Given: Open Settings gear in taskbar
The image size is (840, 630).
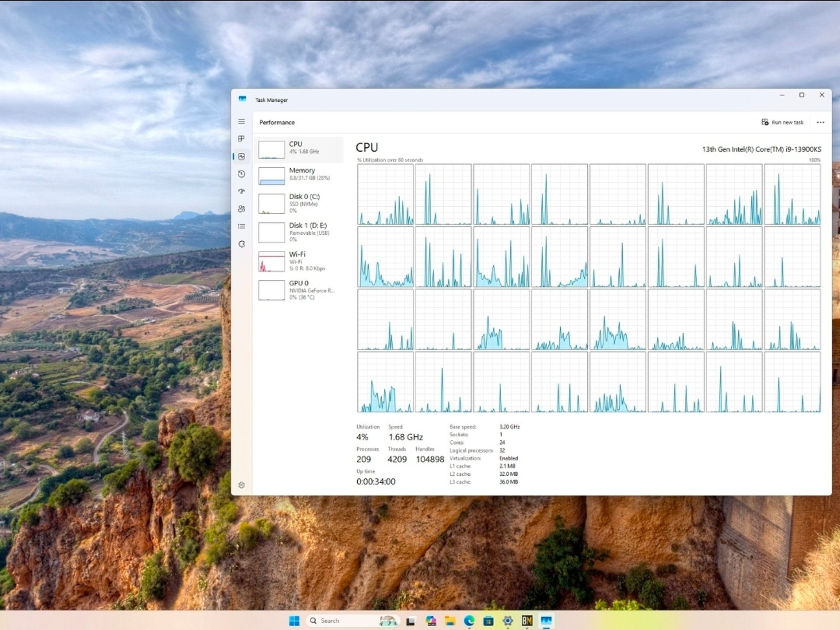Looking at the screenshot, I should point(508,621).
